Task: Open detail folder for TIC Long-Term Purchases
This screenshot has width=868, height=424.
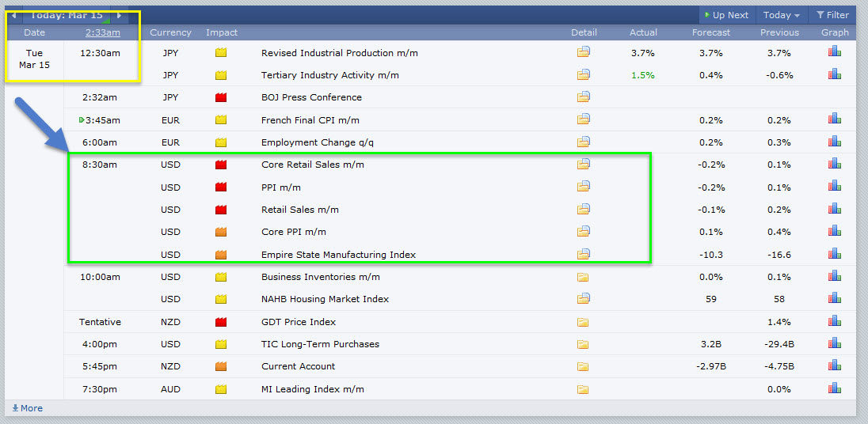Action: click(582, 344)
